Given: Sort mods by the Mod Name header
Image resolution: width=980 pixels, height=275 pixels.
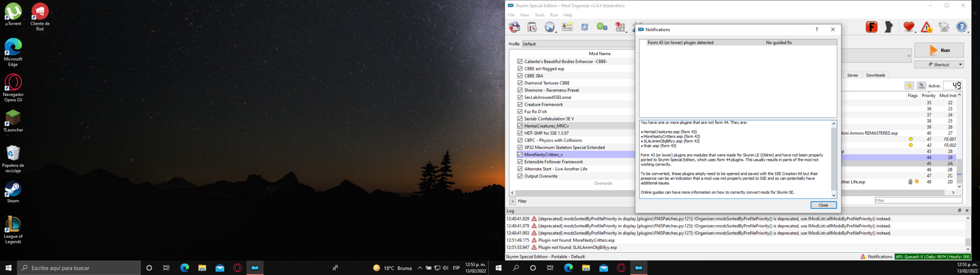Looking at the screenshot, I should [x=599, y=54].
